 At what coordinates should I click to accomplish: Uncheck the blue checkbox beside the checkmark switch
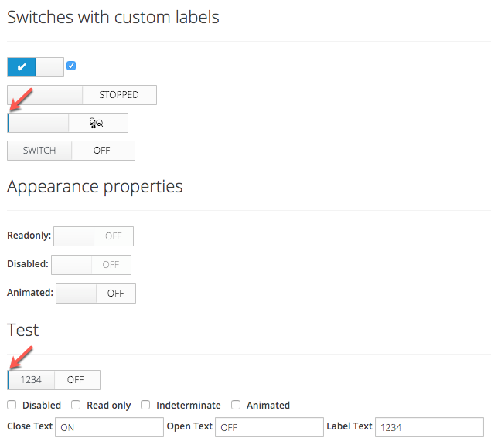pos(71,66)
